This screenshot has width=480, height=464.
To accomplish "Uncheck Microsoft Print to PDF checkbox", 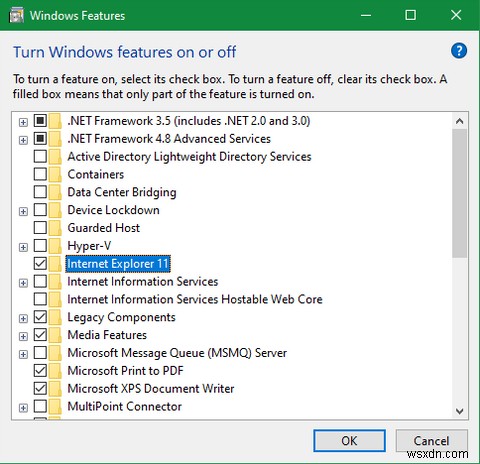I will point(40,370).
